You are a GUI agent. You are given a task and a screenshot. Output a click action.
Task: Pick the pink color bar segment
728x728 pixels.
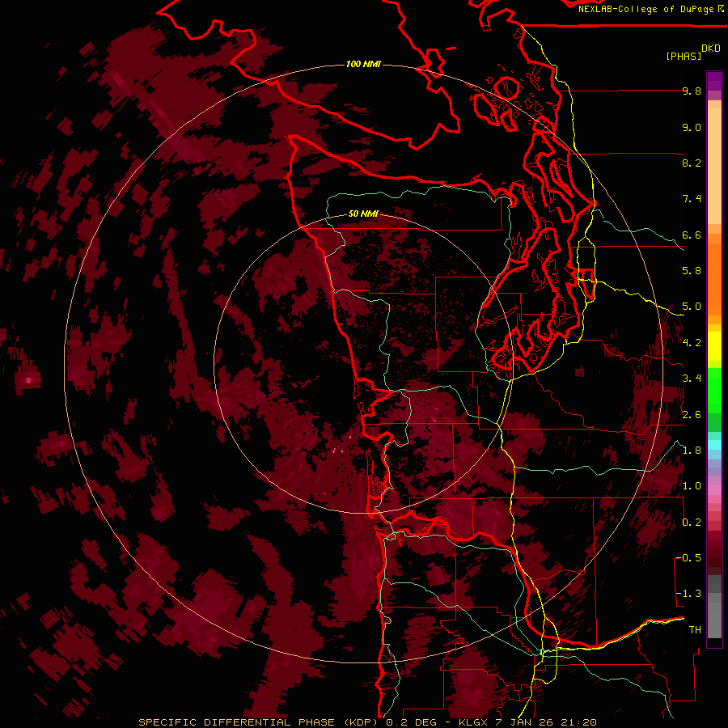714,490
